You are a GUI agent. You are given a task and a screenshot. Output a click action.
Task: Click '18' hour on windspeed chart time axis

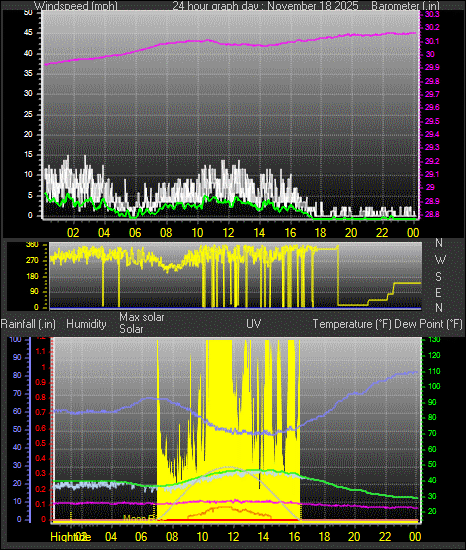coord(321,233)
